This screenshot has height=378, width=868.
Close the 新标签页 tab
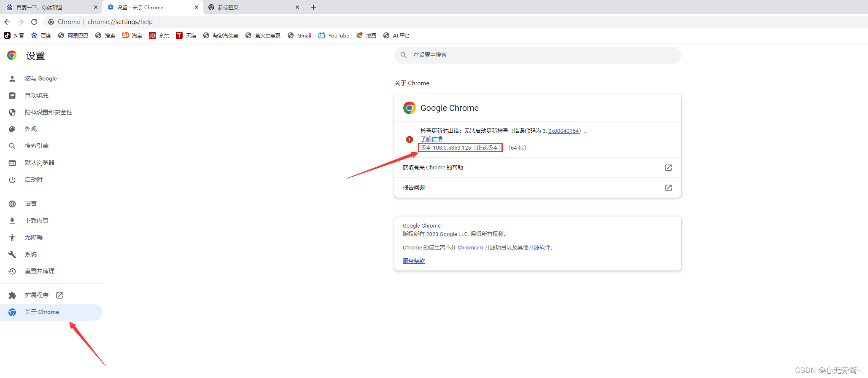297,7
